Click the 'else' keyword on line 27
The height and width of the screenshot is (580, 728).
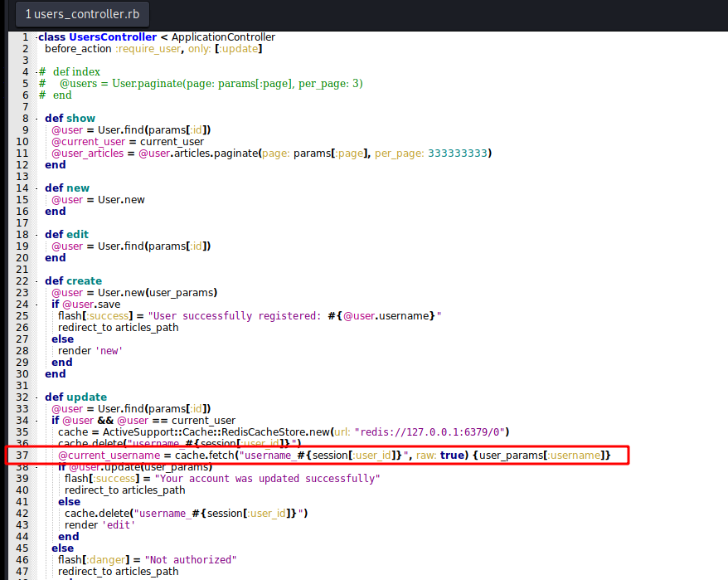click(63, 339)
